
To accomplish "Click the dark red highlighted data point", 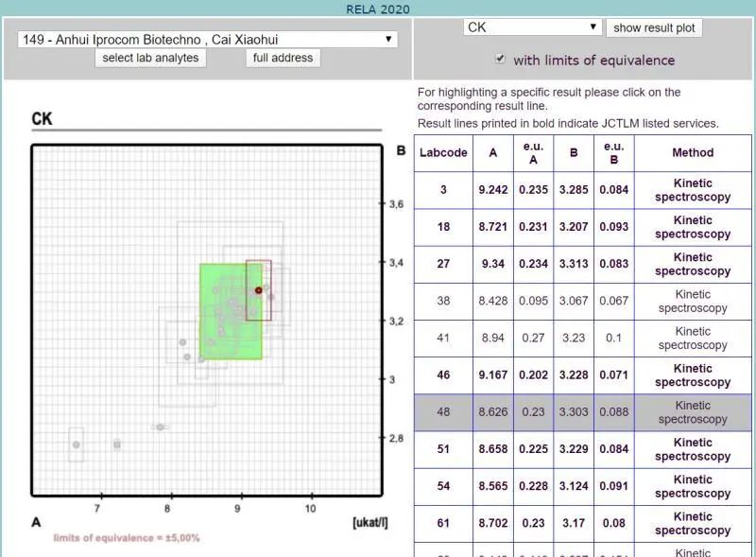I will click(x=258, y=290).
